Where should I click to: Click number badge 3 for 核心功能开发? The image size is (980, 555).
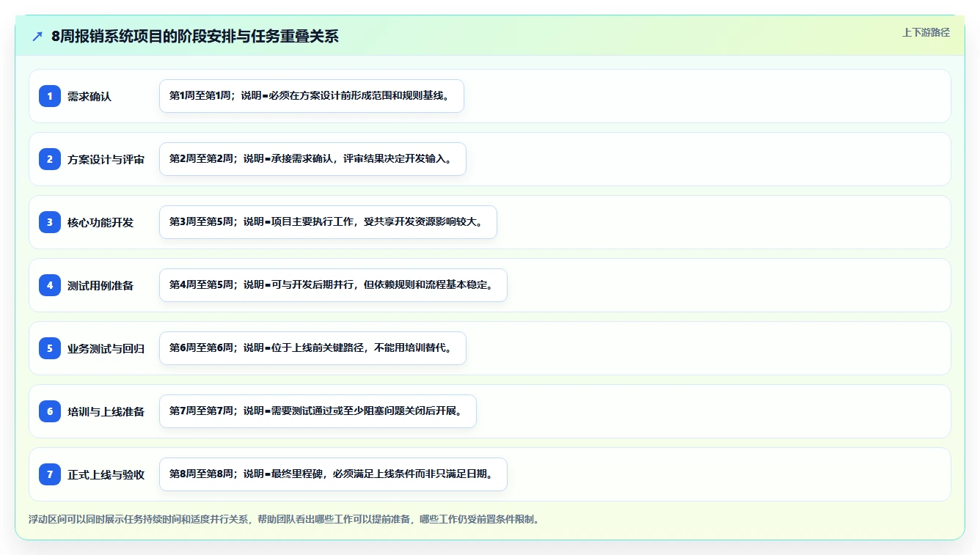tap(50, 222)
